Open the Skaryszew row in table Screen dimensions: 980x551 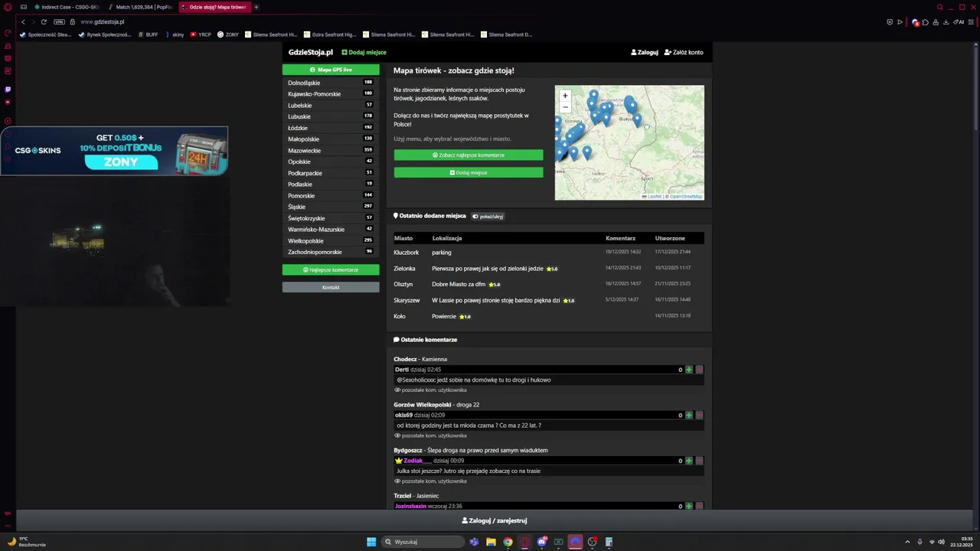549,300
